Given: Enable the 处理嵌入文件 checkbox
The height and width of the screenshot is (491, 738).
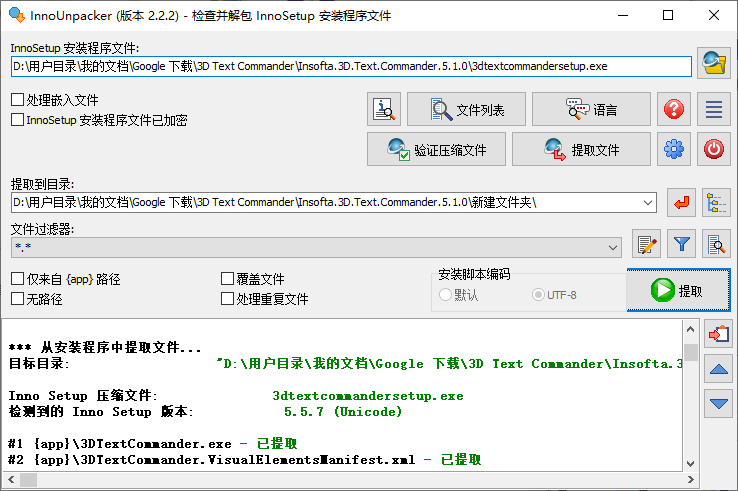Looking at the screenshot, I should pyautogui.click(x=17, y=99).
